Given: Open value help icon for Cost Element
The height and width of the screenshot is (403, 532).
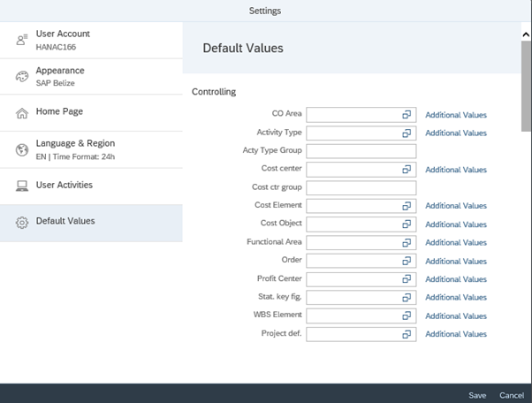Looking at the screenshot, I should point(407,206).
